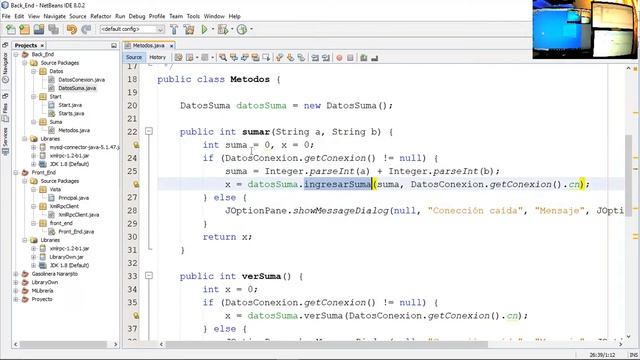The height and width of the screenshot is (360, 640).
Task: Click the Profile Project clock icon
Action: [x=242, y=29]
